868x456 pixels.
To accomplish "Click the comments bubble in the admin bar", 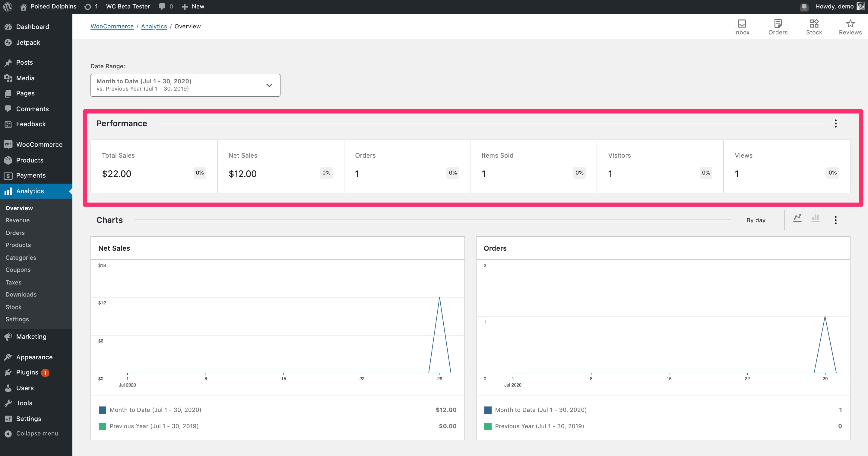I will pos(162,6).
